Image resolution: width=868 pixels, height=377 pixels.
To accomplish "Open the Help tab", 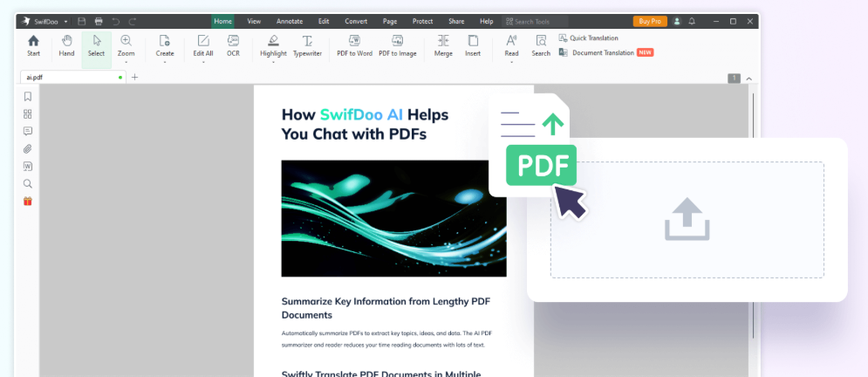I will pyautogui.click(x=487, y=22).
